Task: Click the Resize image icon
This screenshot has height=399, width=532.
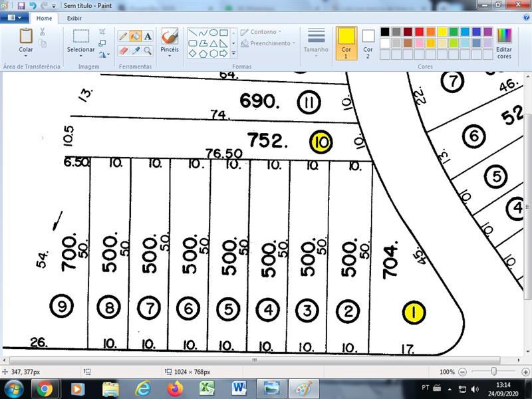Action: 102,43
